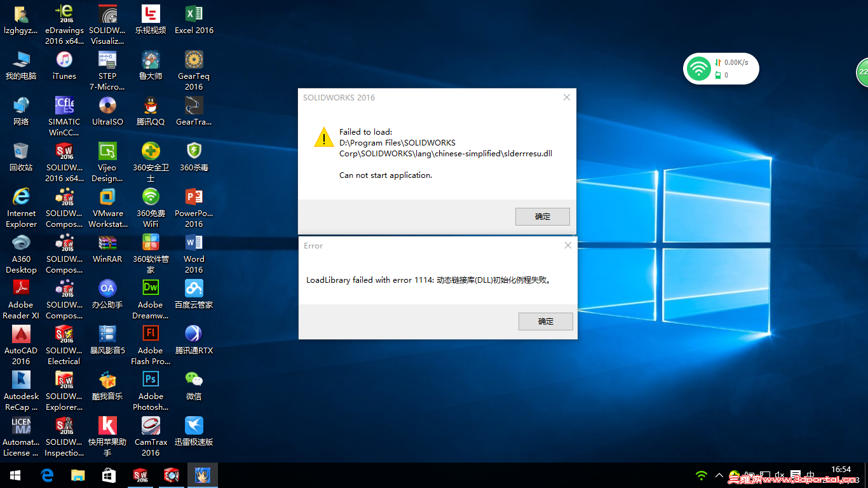868x488 pixels.
Task: Select the 360软件管家 desktop icon
Action: pyautogui.click(x=151, y=254)
